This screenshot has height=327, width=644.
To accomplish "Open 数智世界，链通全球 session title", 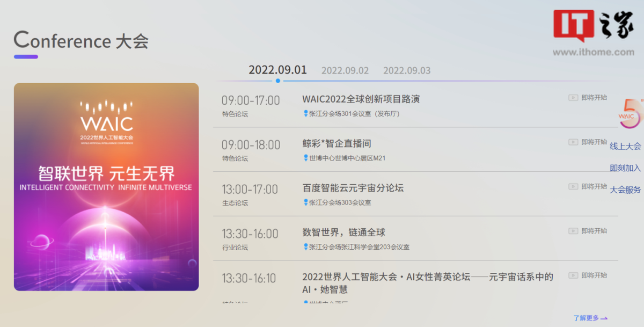I will pyautogui.click(x=344, y=232).
